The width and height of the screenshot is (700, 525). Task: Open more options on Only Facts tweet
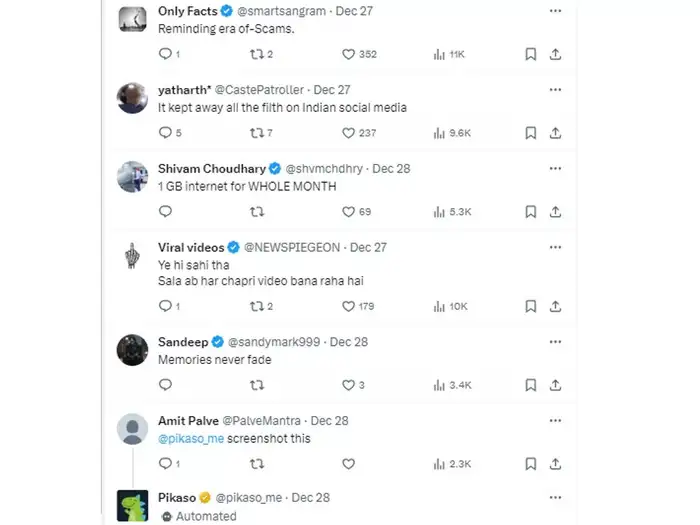555,11
